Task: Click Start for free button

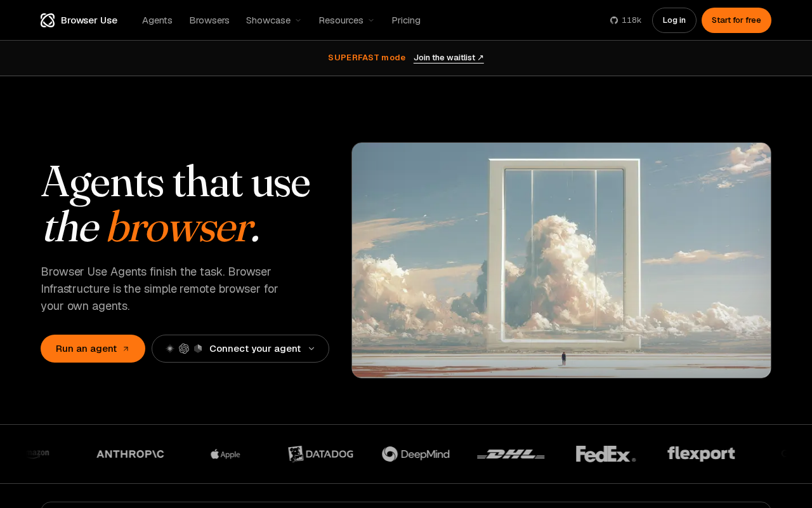Action: pos(737,20)
